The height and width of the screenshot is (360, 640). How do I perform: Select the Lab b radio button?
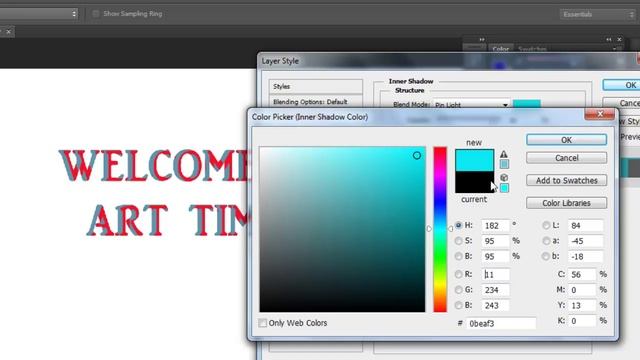546,256
